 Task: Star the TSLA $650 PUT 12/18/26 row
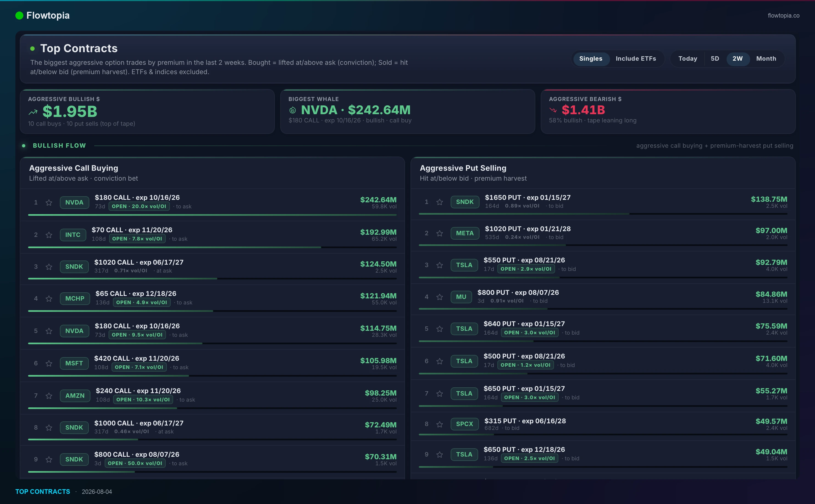tap(440, 454)
